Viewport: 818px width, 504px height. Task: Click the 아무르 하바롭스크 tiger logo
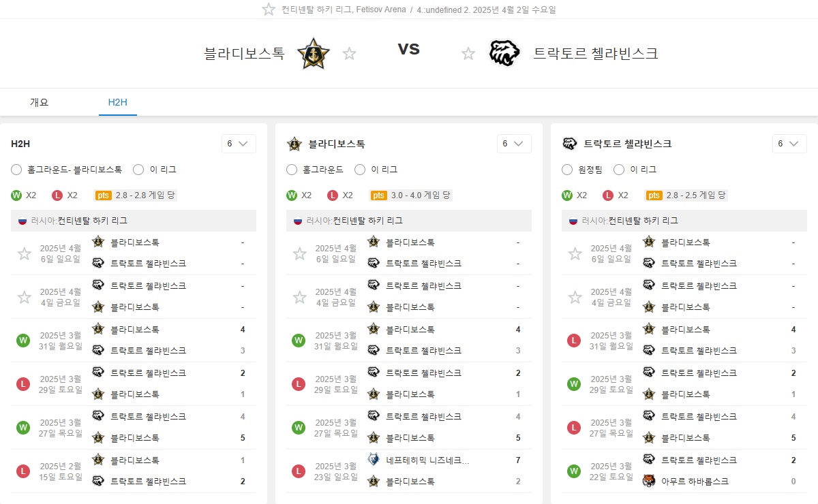point(649,481)
